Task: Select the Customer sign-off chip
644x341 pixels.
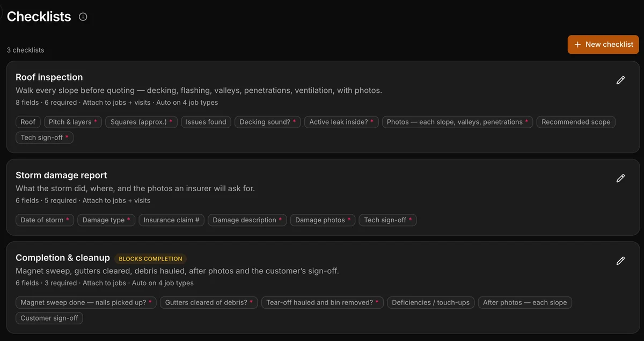Action: 49,318
